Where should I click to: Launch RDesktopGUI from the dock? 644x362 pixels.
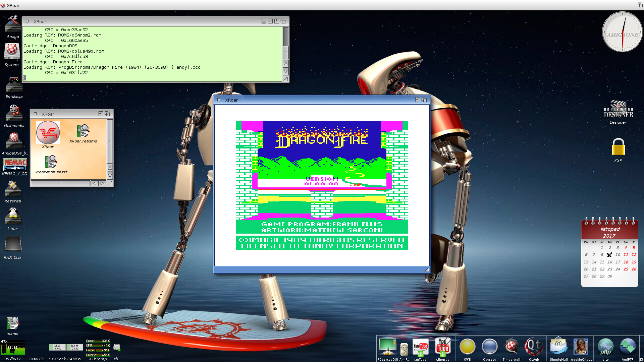[x=387, y=347]
